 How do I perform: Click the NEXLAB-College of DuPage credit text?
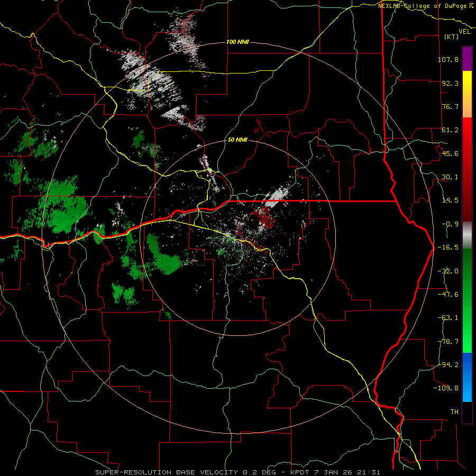tap(425, 6)
